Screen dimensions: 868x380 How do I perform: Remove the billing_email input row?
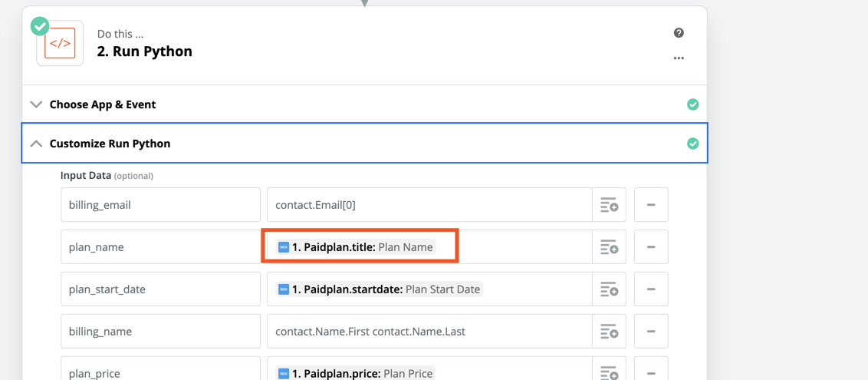[651, 205]
